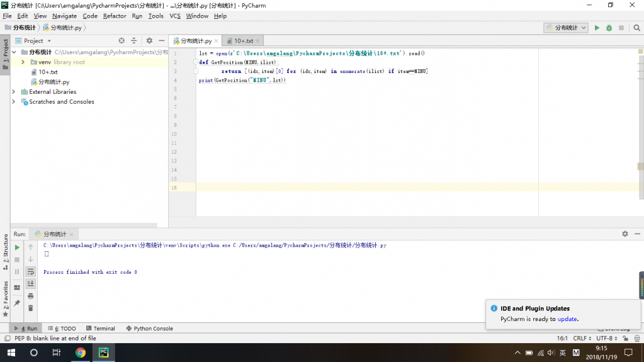Click the stop button in top toolbar
644x362 pixels.
[x=621, y=28]
